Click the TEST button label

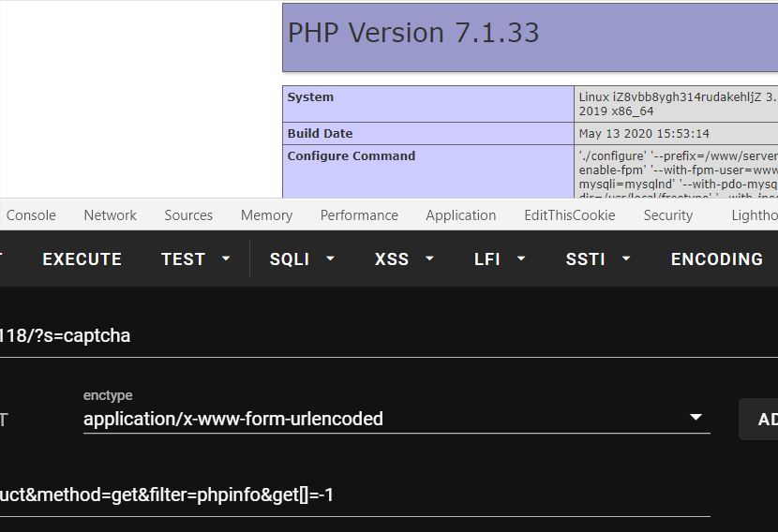point(183,259)
